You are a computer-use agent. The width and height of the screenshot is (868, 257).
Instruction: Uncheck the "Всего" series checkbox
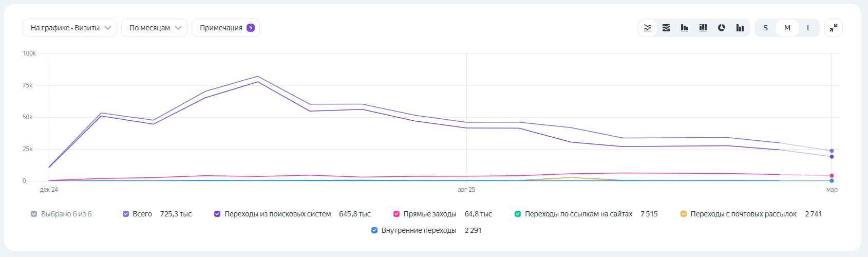[x=126, y=214]
